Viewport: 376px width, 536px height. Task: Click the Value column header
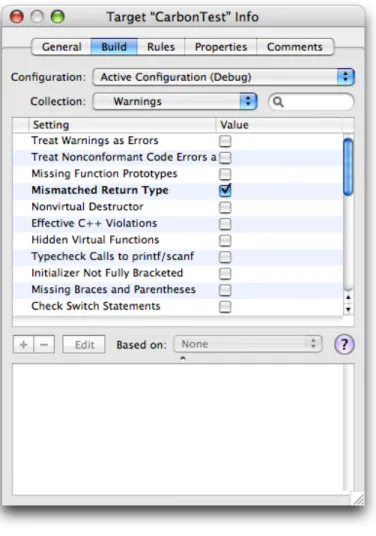point(279,125)
